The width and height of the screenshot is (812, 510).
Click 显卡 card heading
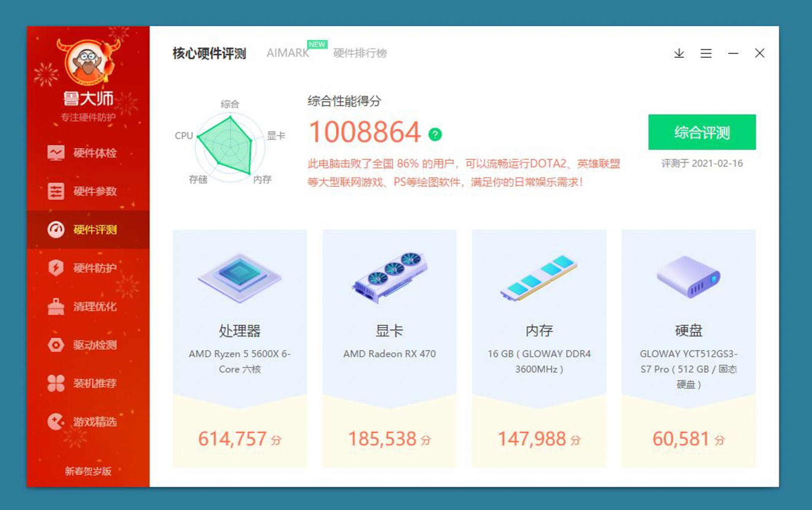point(390,331)
